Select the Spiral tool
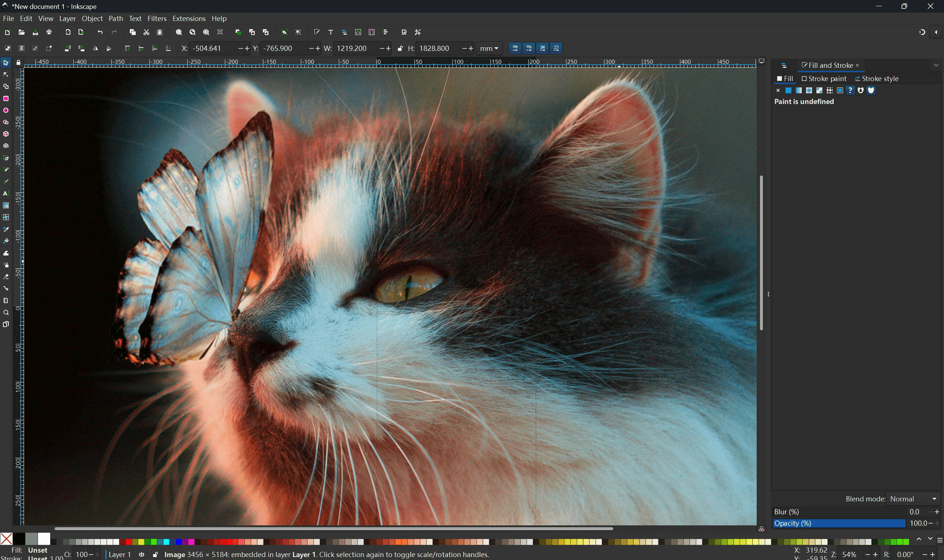 6,146
